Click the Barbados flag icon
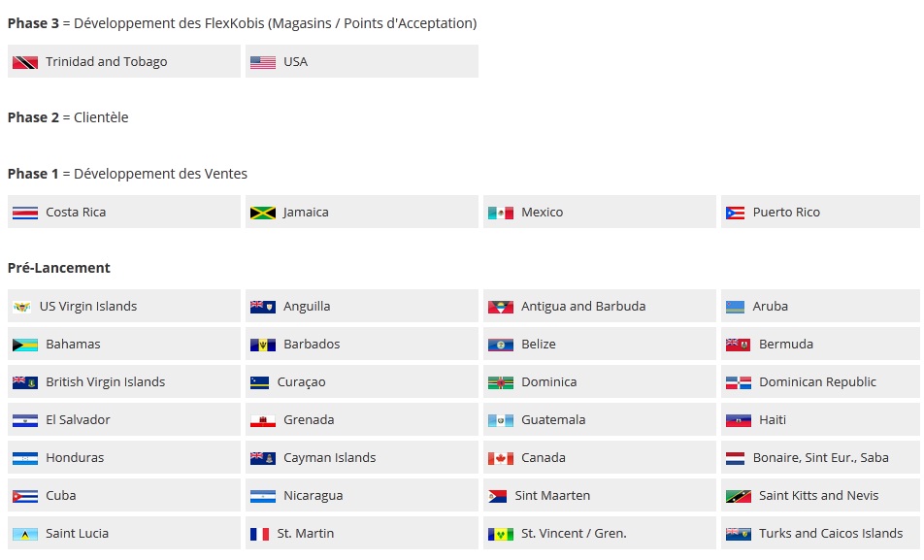The height and width of the screenshot is (560, 924). coord(263,345)
